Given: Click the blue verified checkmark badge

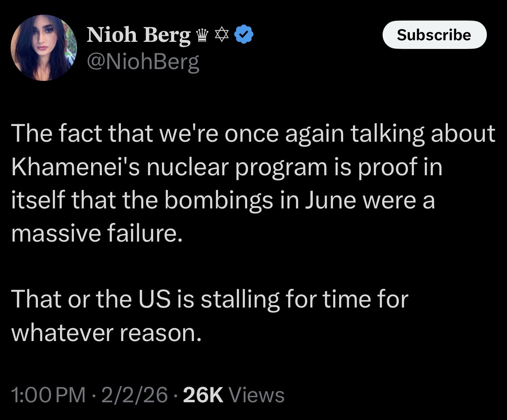Looking at the screenshot, I should pyautogui.click(x=244, y=35).
